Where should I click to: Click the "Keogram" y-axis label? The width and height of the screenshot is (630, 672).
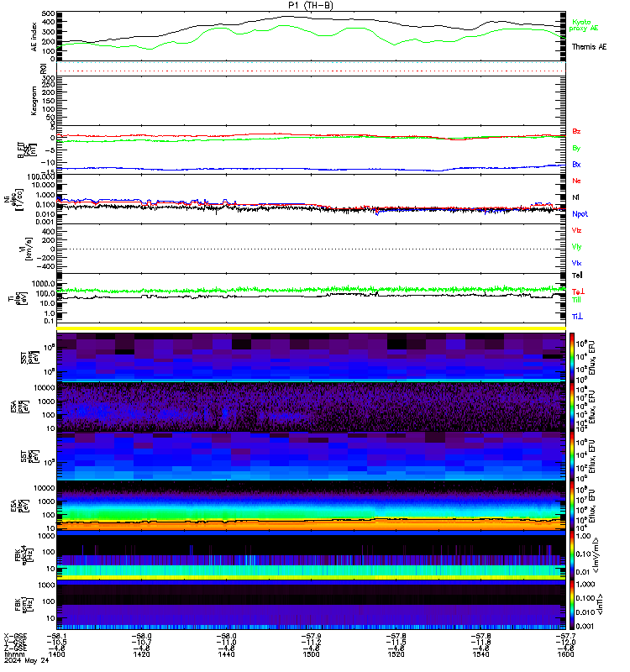(34, 101)
